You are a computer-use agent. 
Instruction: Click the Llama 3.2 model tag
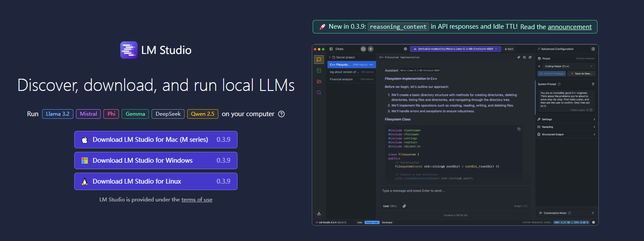tap(58, 114)
